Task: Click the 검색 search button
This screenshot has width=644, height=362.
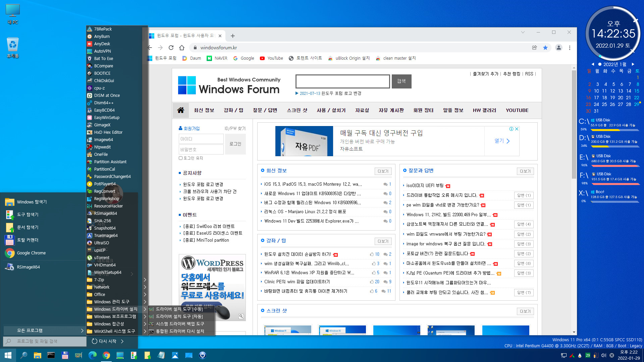Action: (x=401, y=81)
